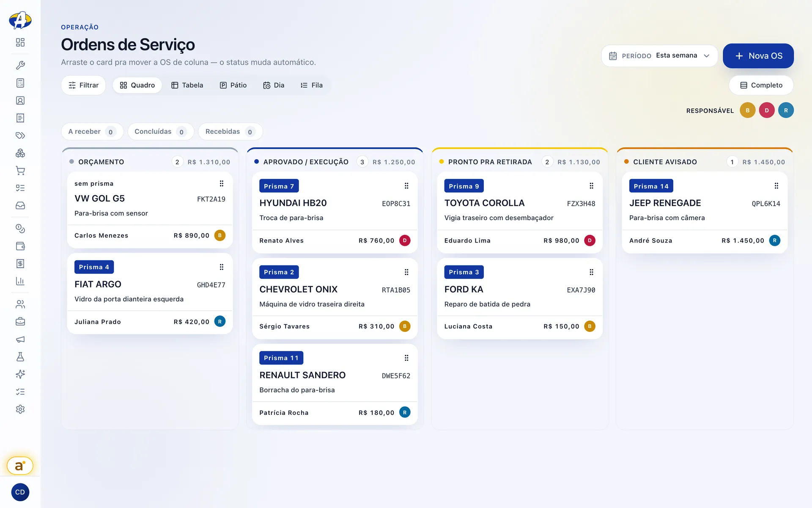Open the wallet icon in sidebar
812x508 pixels.
pyautogui.click(x=20, y=246)
